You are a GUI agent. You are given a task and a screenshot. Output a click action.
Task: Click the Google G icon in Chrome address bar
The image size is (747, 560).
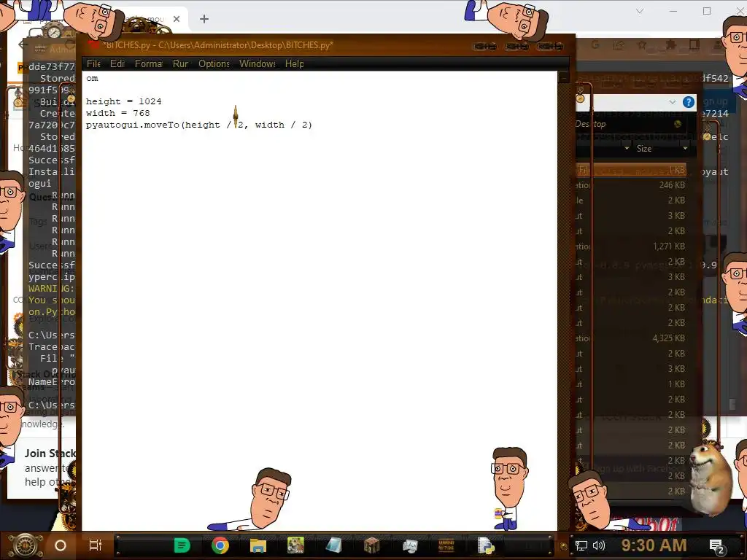click(595, 45)
